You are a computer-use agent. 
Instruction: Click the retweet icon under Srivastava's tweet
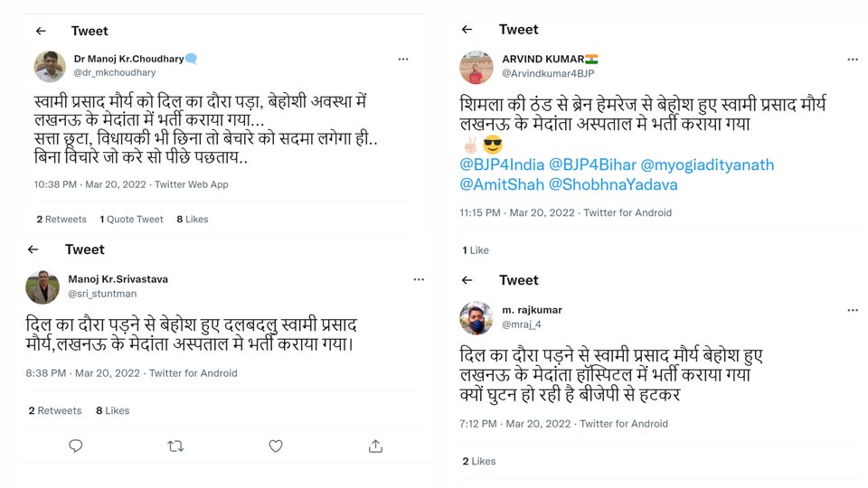pyautogui.click(x=175, y=446)
